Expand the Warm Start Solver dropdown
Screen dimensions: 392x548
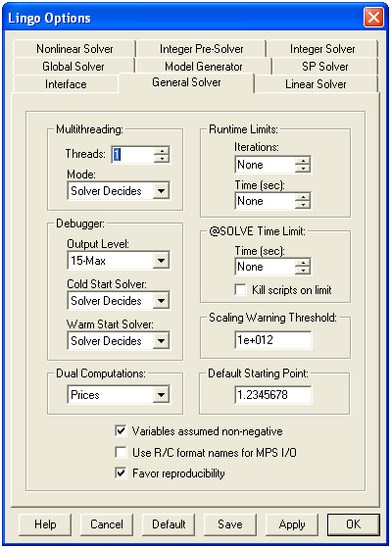pos(161,341)
